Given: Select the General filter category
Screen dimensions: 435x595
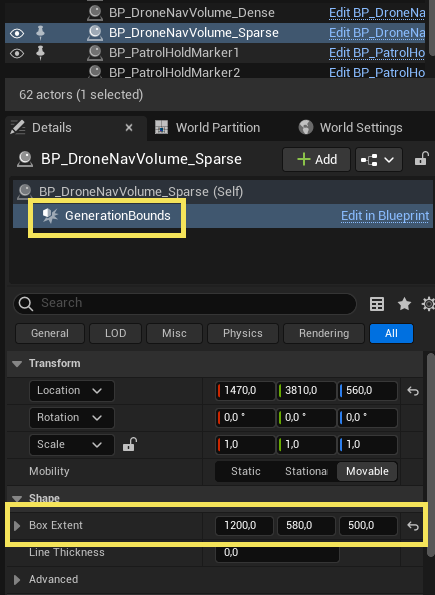Looking at the screenshot, I should point(50,334).
